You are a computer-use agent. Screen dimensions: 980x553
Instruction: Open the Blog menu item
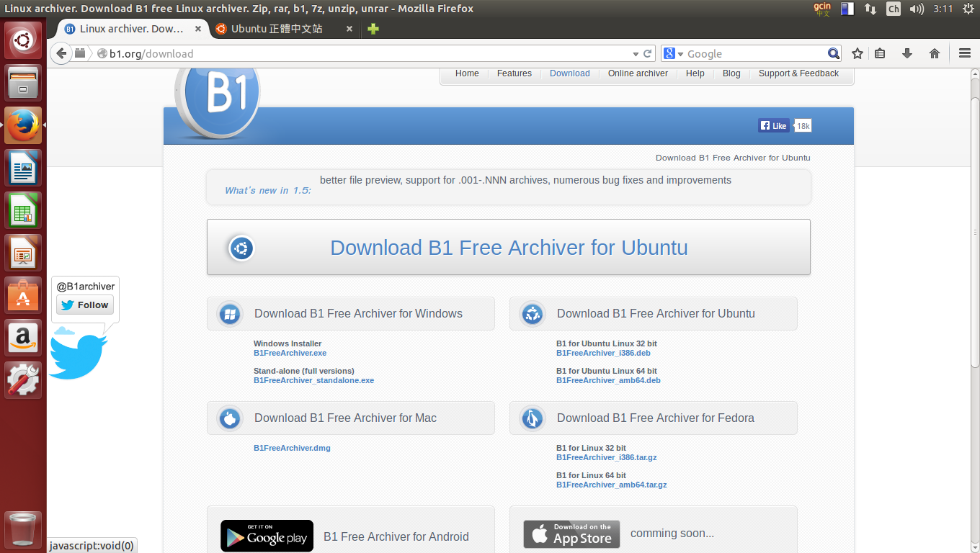(731, 73)
